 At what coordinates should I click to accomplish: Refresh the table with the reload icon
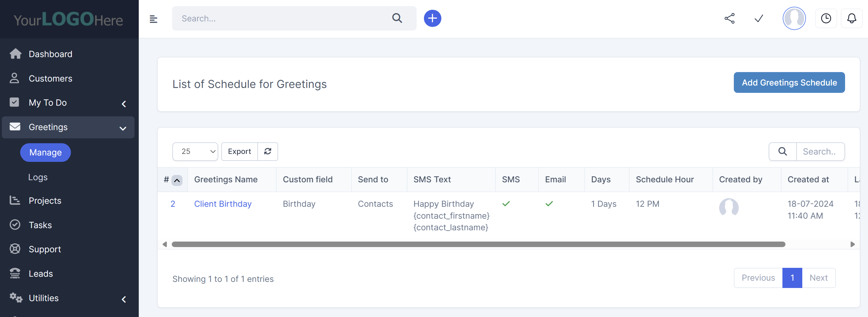pos(267,151)
